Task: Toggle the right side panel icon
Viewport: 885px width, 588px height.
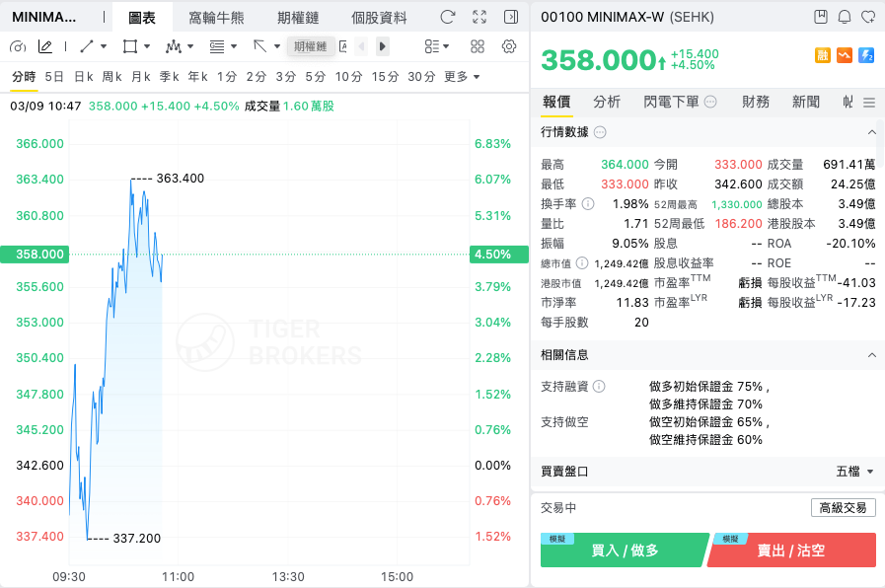Action: coord(511,17)
